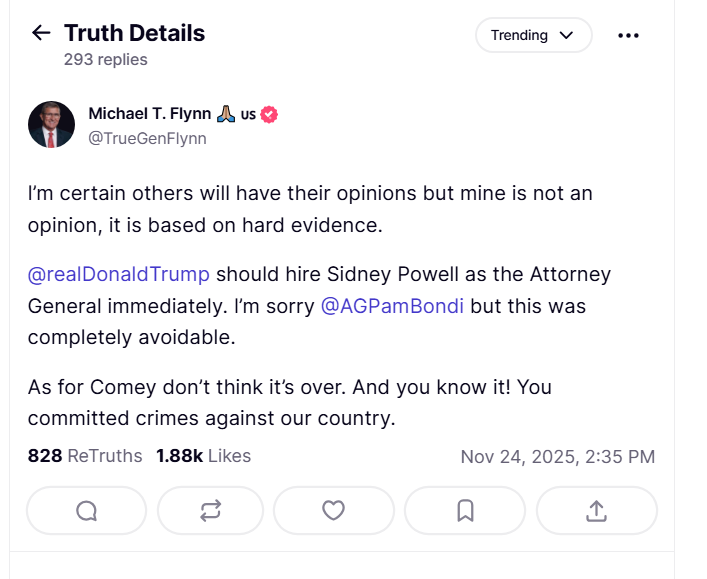Viewport: 707px width, 579px height.
Task: Click Michael T. Flynn's profile avatar
Action: [50, 125]
